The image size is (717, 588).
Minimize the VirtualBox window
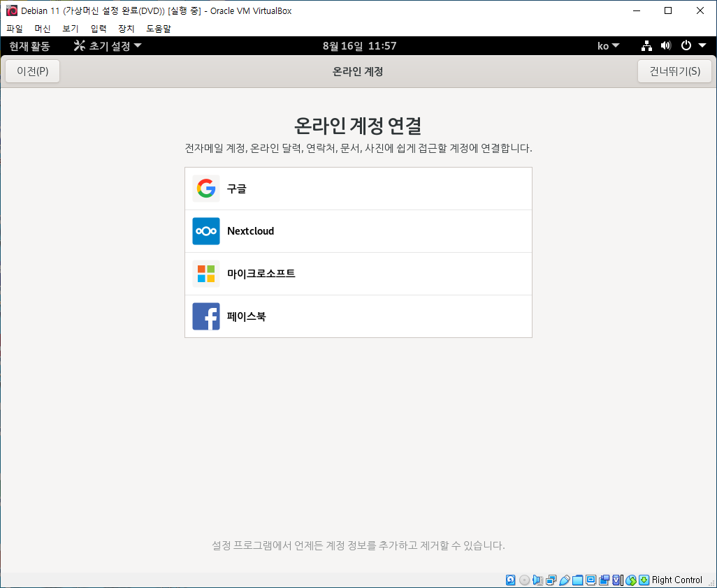pyautogui.click(x=637, y=10)
